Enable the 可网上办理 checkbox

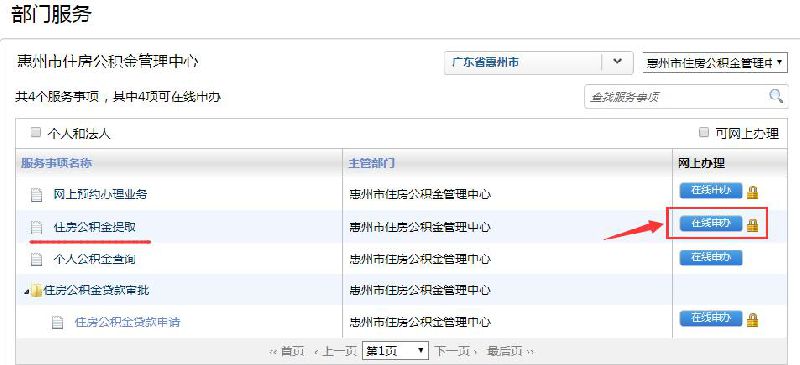tap(704, 133)
